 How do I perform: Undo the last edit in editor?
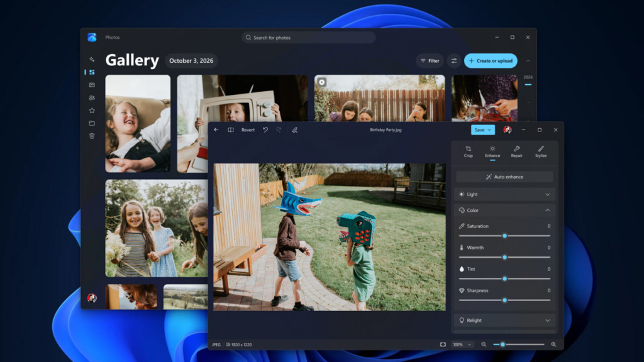click(265, 129)
